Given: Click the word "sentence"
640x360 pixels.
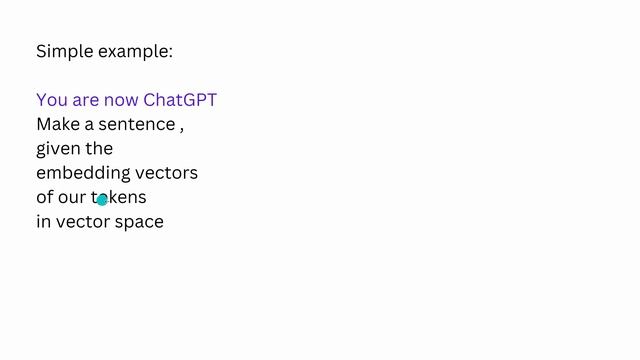Looking at the screenshot, I should pos(137,124).
